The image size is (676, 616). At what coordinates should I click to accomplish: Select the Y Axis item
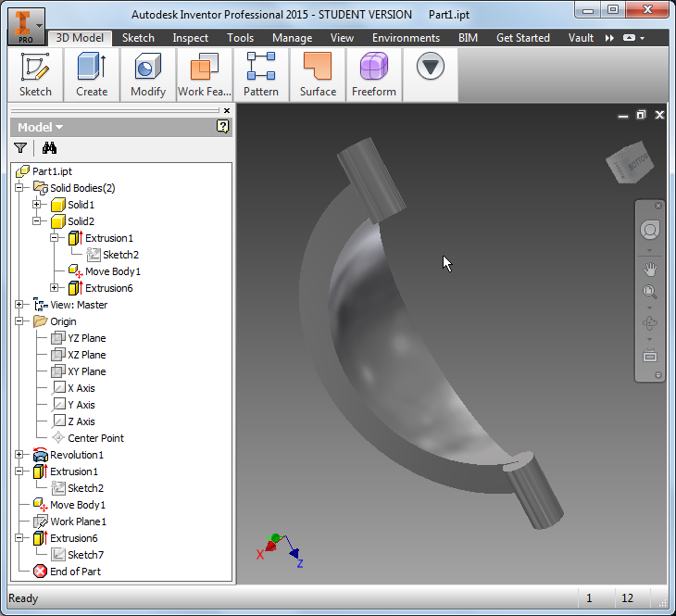click(x=81, y=405)
